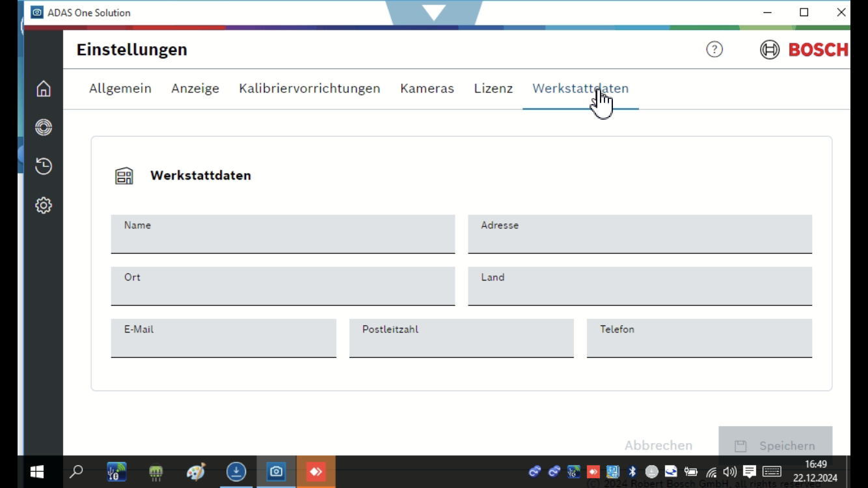Minimize the ADAS One Solution window

768,12
